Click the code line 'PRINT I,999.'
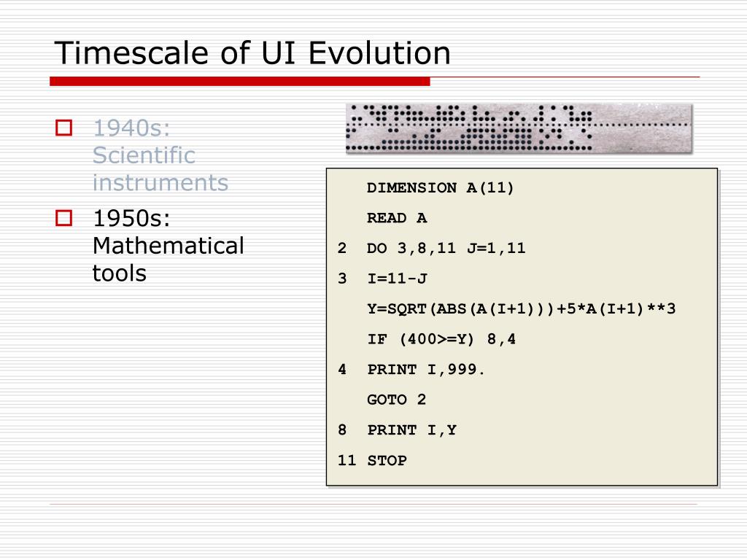Viewport: 747px width, 560px height. pos(426,370)
